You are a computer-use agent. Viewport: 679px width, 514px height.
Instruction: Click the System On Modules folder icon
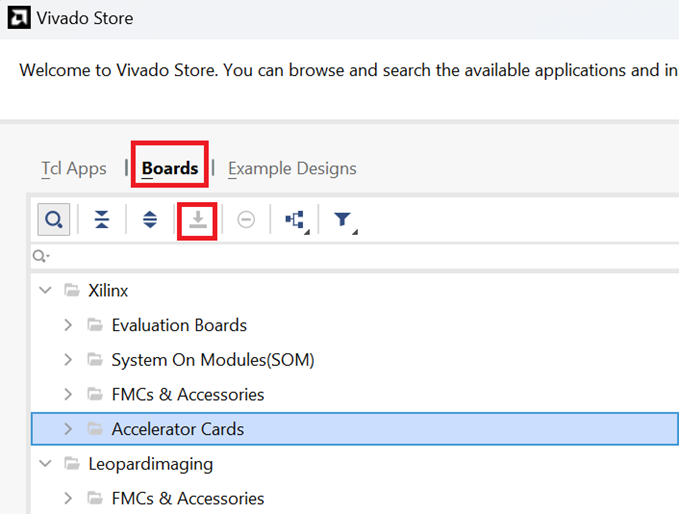(95, 359)
